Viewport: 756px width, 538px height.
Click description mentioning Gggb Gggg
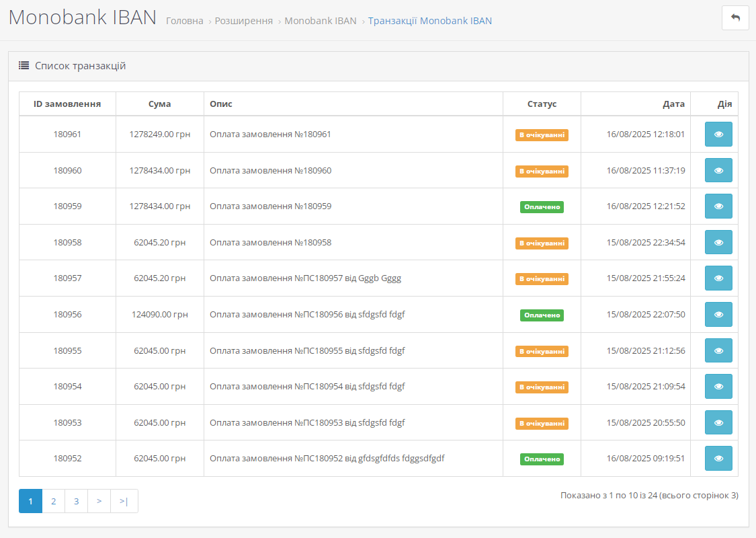pyautogui.click(x=305, y=278)
